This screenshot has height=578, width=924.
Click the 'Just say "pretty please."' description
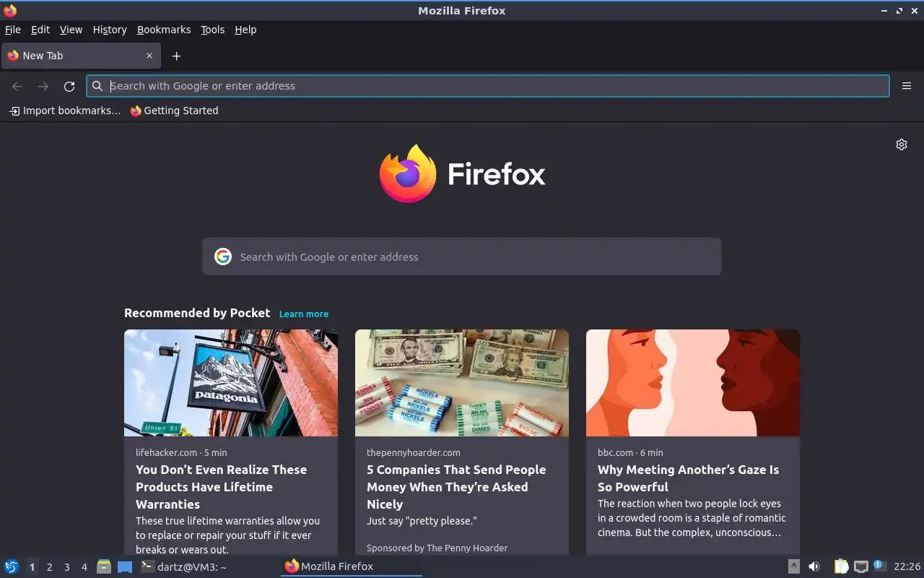[422, 521]
